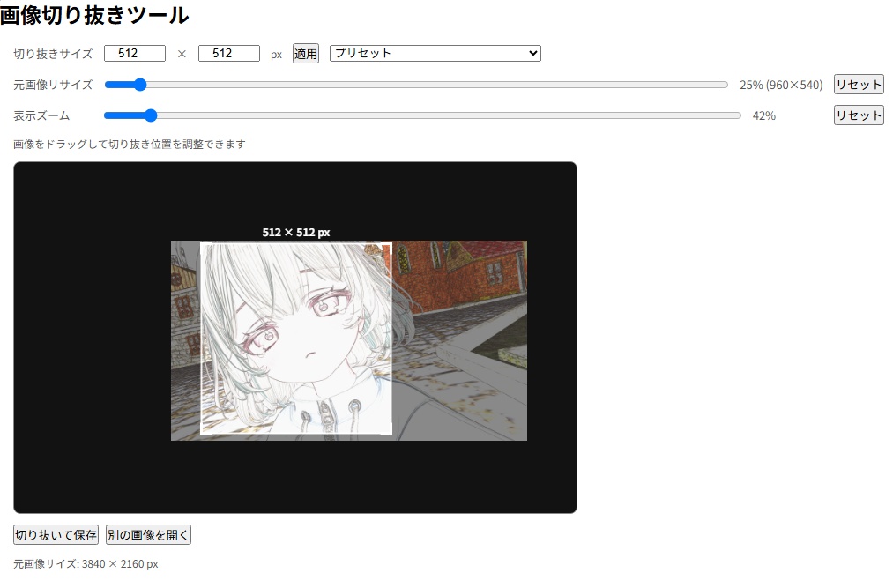This screenshot has width=893, height=588.
Task: Click the drag instruction hint text
Action: coord(130,145)
